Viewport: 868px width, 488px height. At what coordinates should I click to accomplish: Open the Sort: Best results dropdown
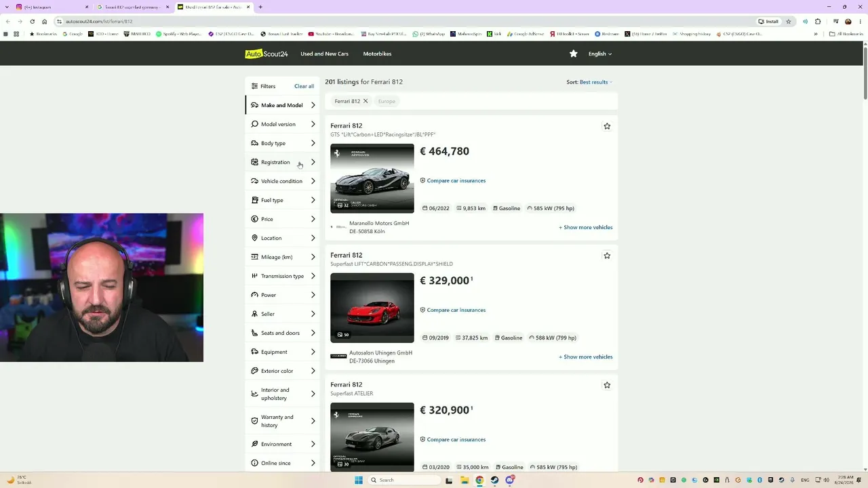click(x=589, y=82)
